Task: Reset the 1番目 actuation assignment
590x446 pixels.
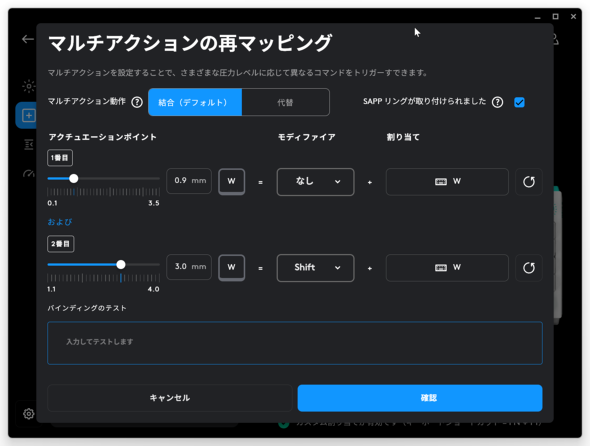Action: (x=529, y=182)
